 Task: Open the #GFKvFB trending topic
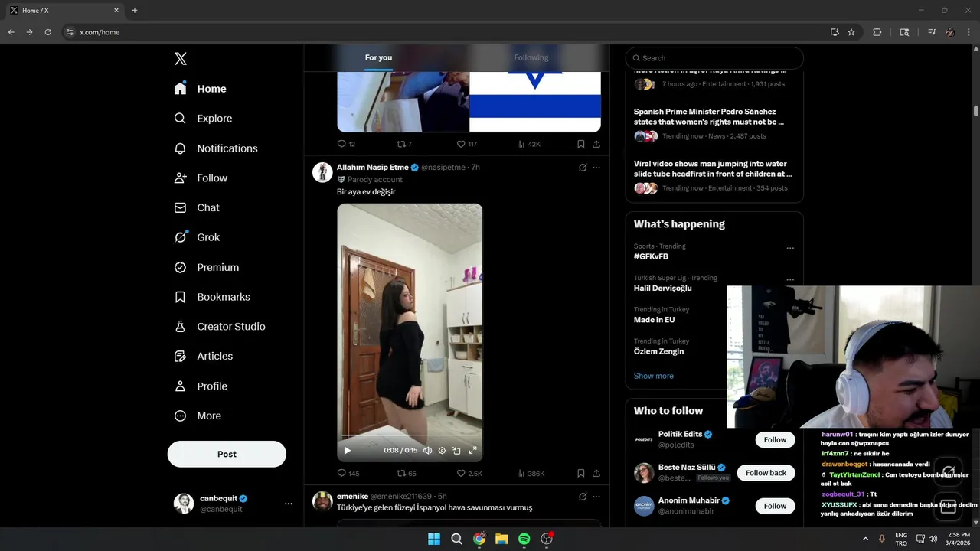(651, 257)
